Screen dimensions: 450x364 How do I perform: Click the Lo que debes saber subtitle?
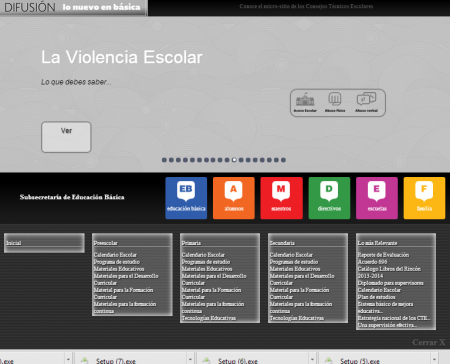click(x=76, y=82)
